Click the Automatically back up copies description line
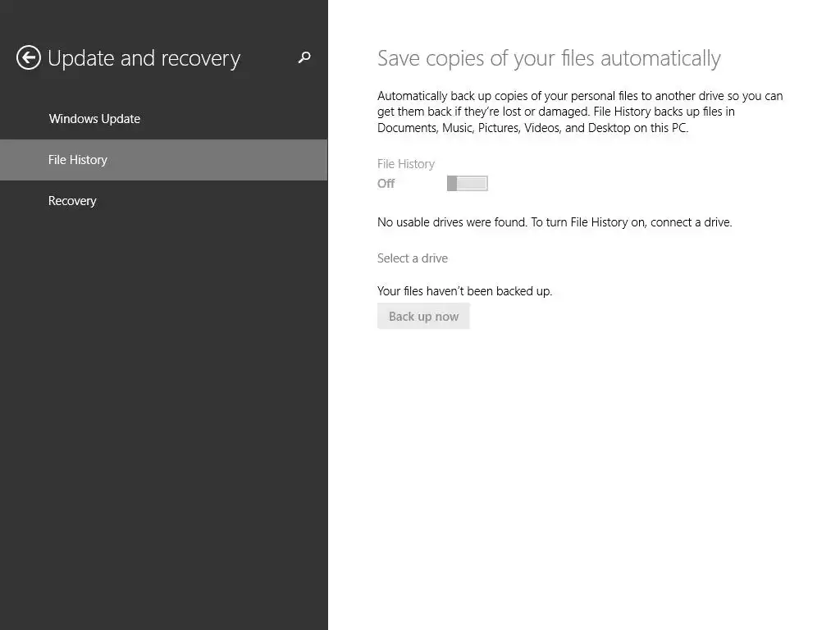 point(579,96)
